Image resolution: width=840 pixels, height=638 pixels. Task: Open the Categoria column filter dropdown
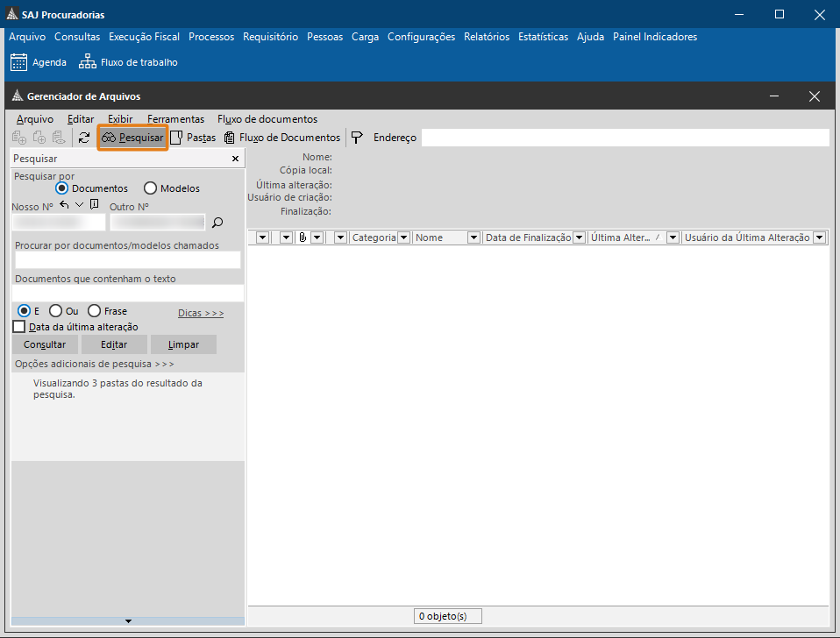click(403, 237)
